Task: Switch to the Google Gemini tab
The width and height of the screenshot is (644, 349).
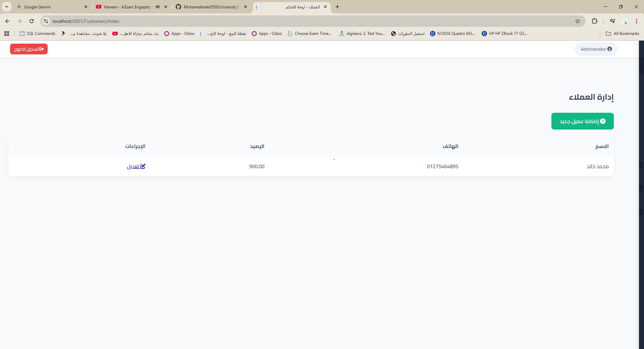Action: tap(50, 7)
